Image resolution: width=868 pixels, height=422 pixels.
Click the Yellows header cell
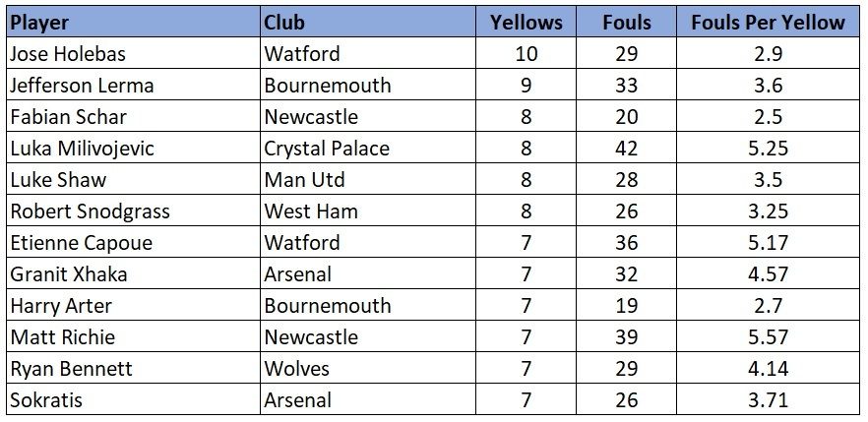pos(526,22)
